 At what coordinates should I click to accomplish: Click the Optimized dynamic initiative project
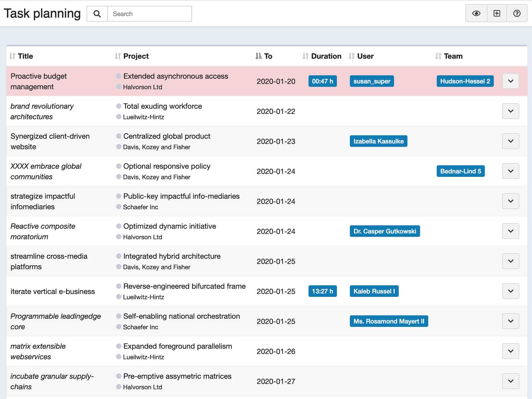tap(170, 226)
